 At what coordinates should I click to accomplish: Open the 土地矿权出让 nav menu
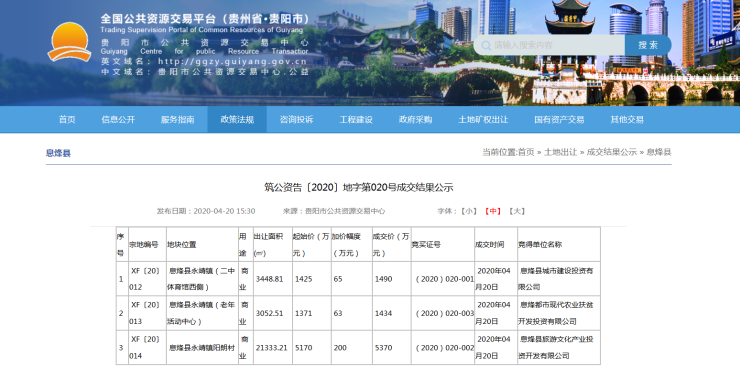pos(483,119)
